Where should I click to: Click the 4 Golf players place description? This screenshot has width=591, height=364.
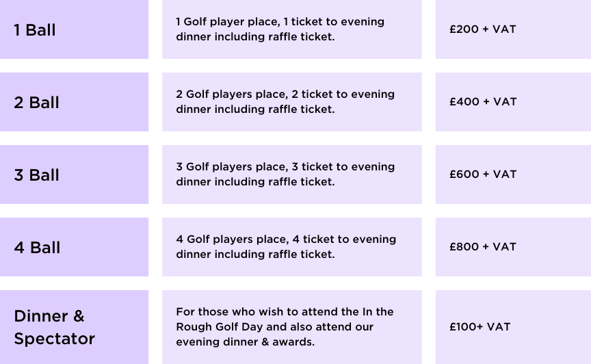click(x=286, y=247)
